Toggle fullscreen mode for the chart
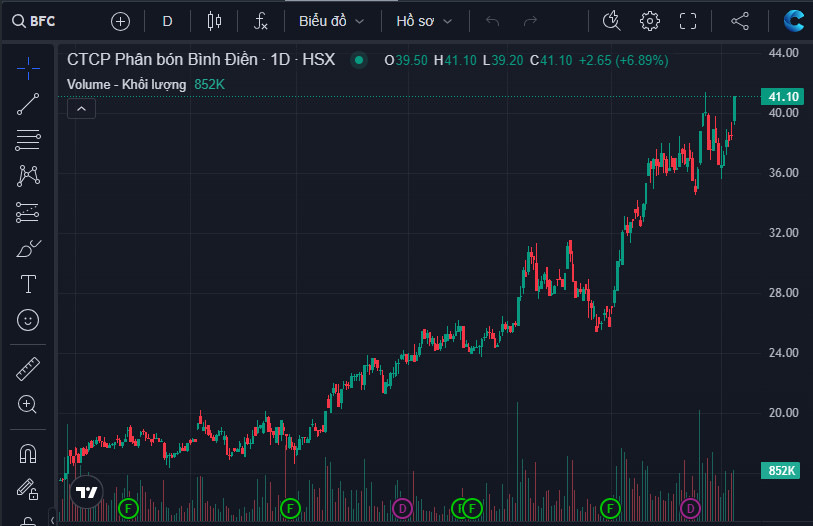813x526 pixels. pos(687,20)
